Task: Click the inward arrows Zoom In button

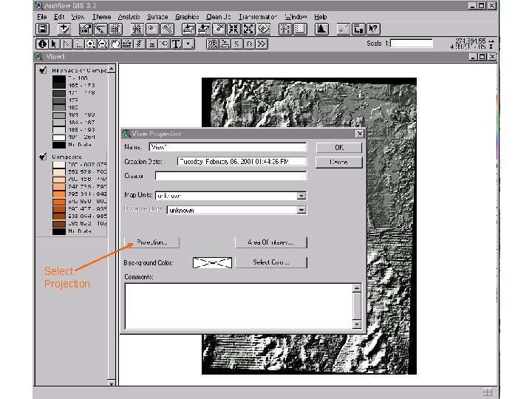Action: [233, 29]
